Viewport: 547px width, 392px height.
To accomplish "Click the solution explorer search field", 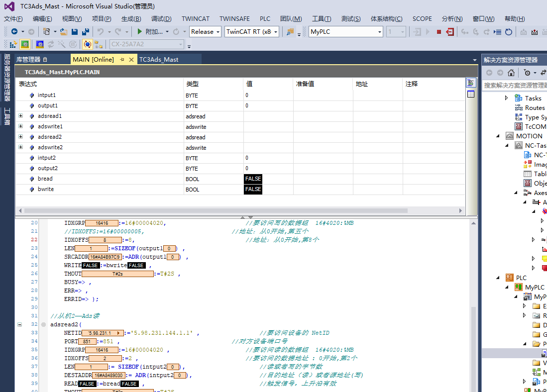I will [515, 86].
